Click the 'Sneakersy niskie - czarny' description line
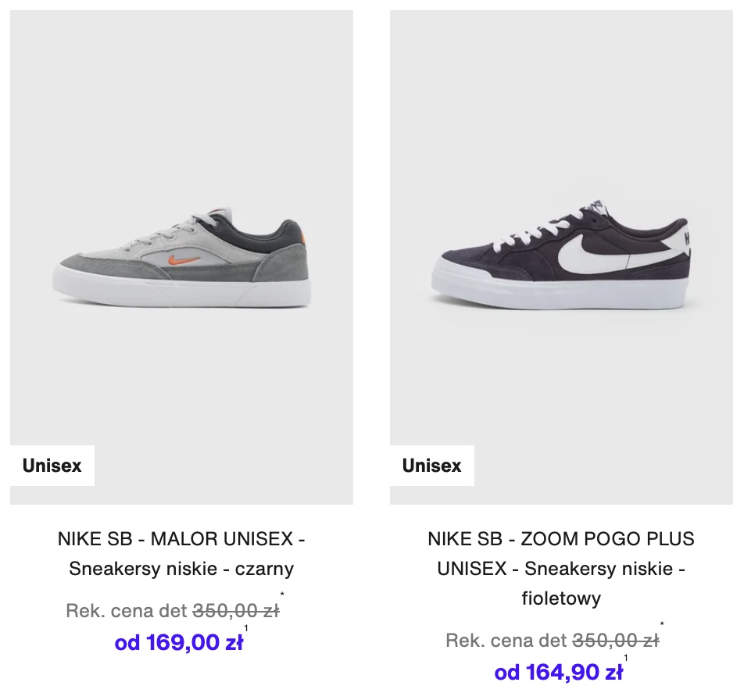 (181, 568)
